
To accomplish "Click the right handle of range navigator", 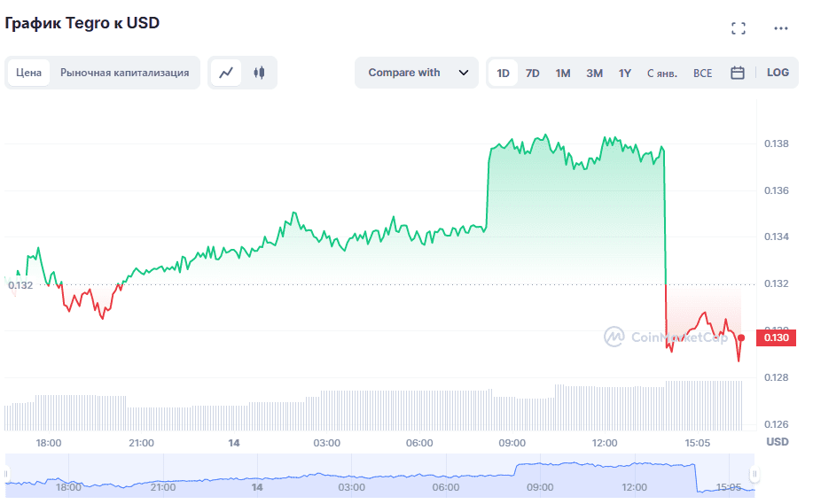I will (x=754, y=473).
